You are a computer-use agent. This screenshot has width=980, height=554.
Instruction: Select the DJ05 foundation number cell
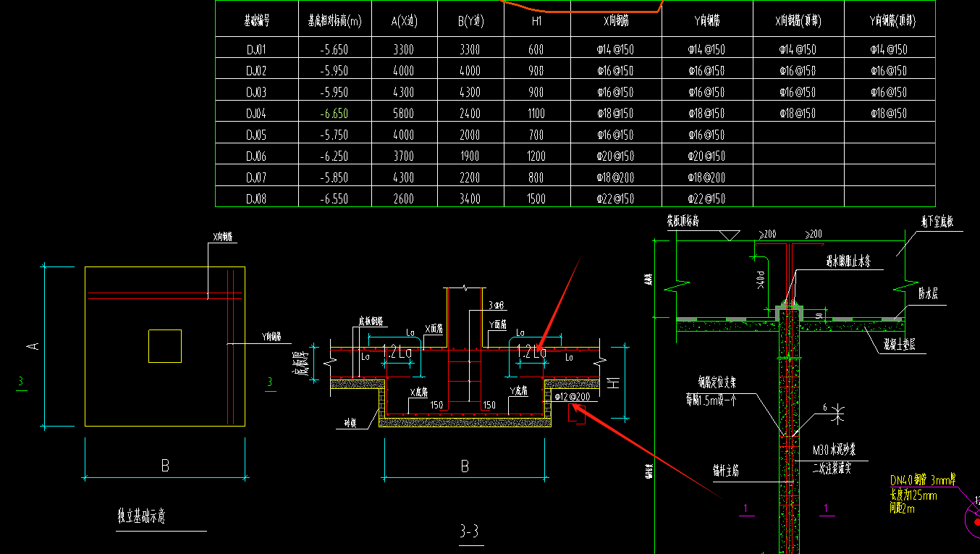click(x=256, y=135)
